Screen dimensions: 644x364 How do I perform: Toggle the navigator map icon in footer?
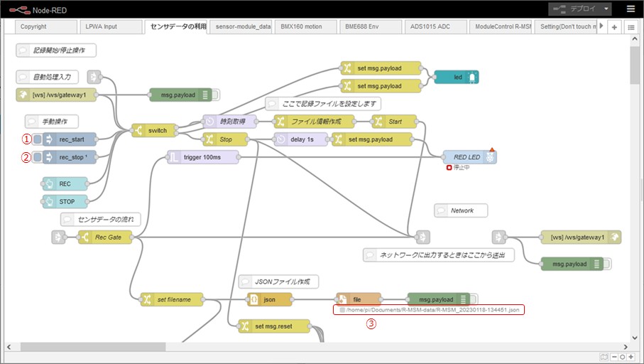point(604,357)
